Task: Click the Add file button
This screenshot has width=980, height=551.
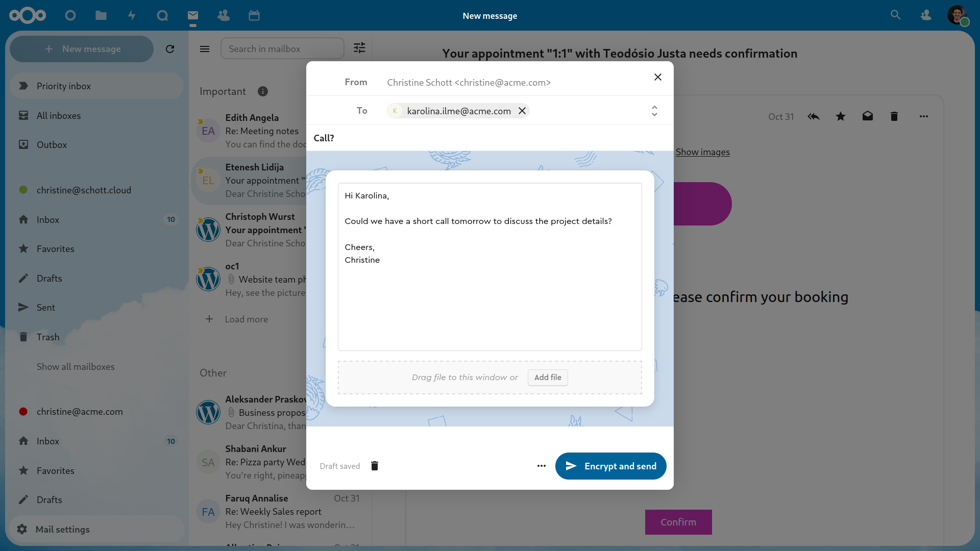Action: pyautogui.click(x=548, y=378)
